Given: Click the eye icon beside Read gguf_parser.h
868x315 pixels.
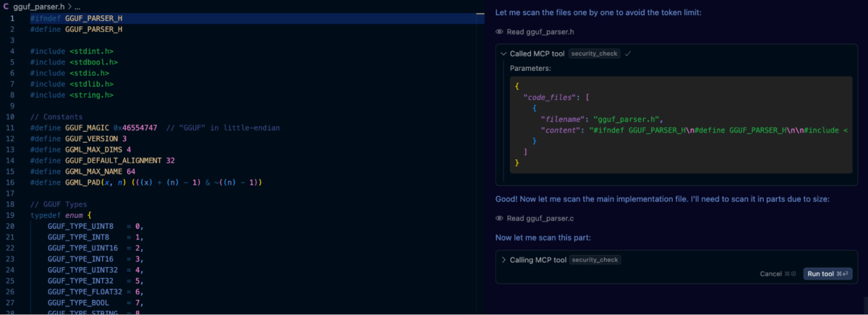Looking at the screenshot, I should (499, 32).
